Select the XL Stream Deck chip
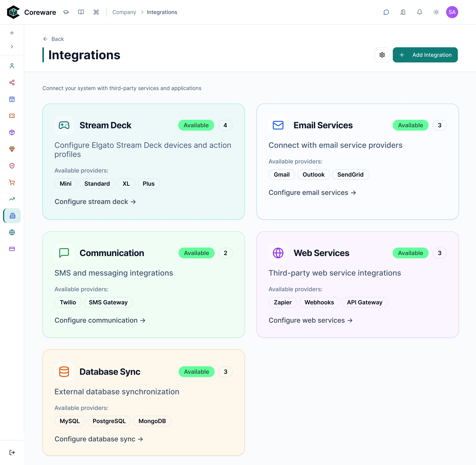476x465 pixels. coord(126,184)
